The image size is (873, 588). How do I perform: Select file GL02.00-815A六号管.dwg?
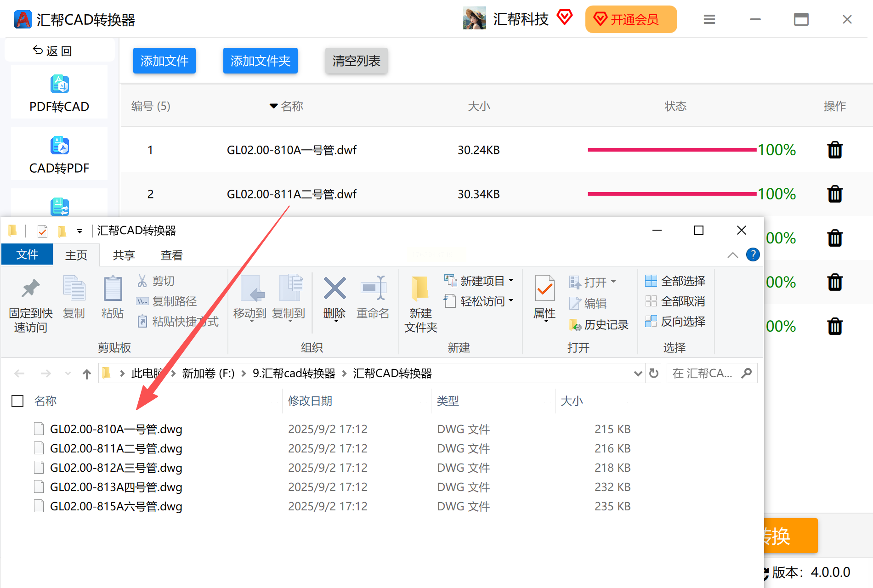[116, 506]
